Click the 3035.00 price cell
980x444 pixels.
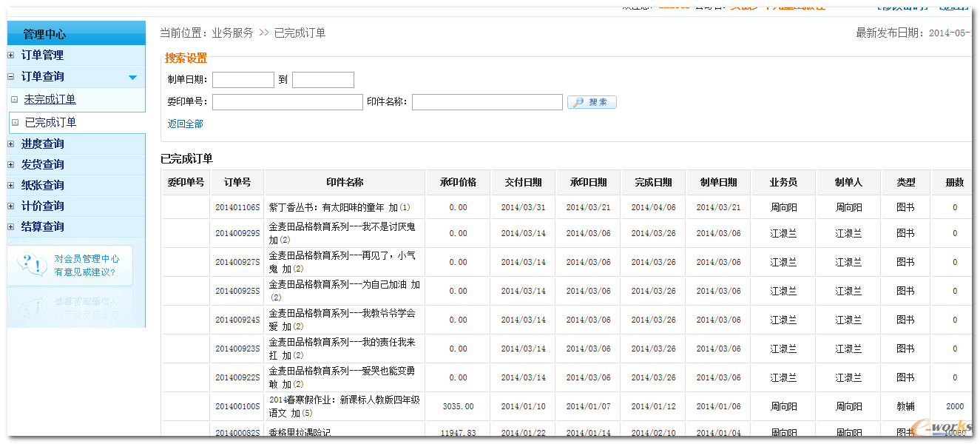click(x=459, y=406)
